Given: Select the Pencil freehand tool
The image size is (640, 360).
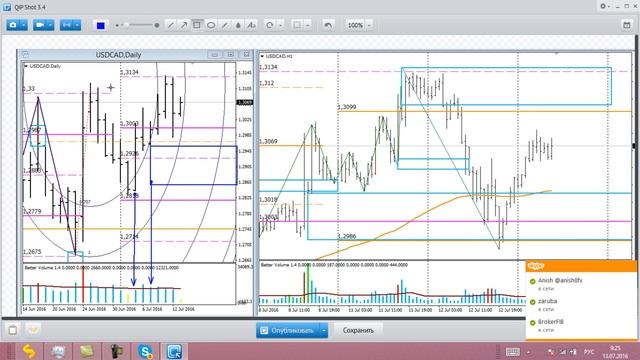Looking at the screenshot, I should (x=224, y=25).
